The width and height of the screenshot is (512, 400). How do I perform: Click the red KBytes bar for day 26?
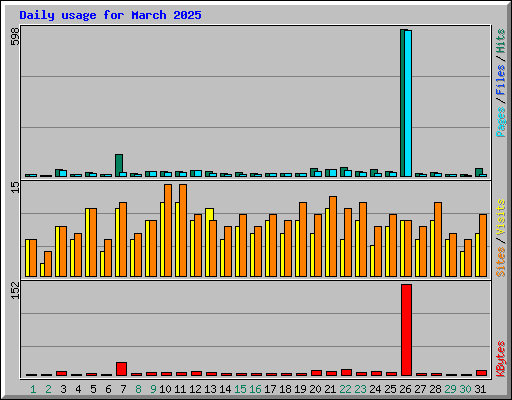pyautogui.click(x=406, y=330)
